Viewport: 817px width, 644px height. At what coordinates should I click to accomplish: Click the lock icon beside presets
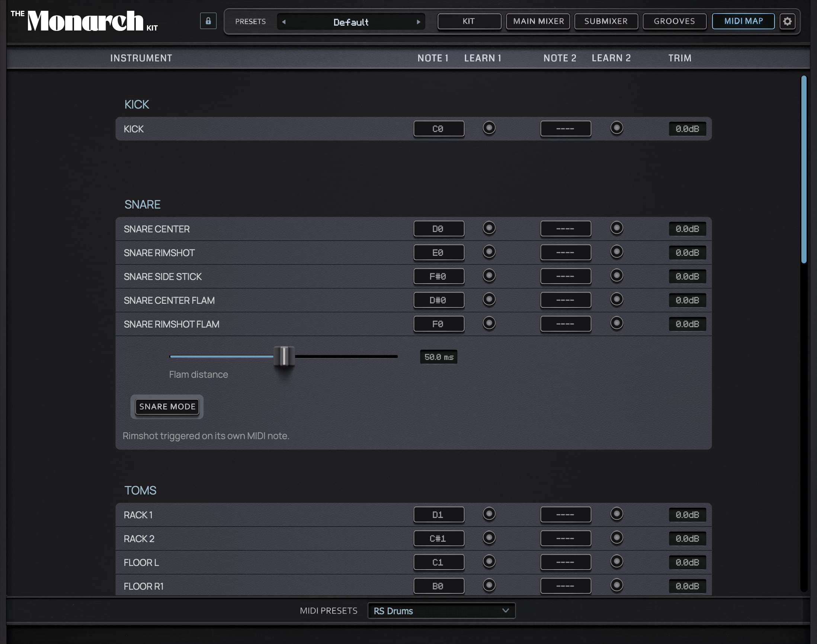tap(208, 21)
